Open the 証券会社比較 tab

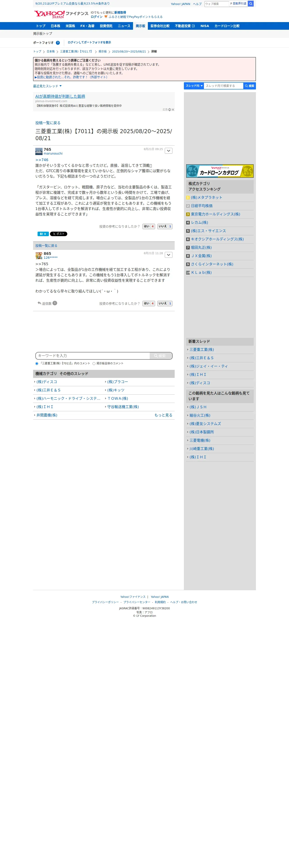pyautogui.click(x=160, y=26)
